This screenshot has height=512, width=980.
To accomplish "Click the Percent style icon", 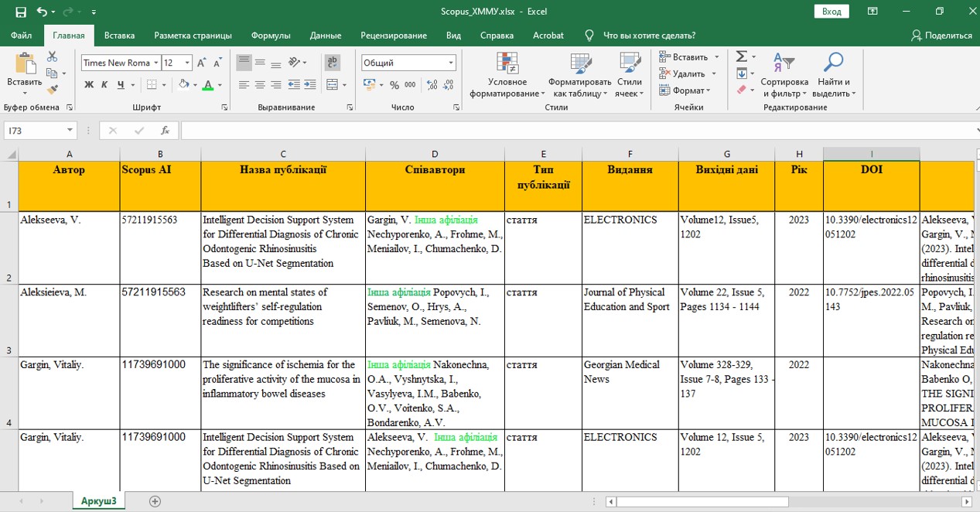I will click(x=394, y=85).
